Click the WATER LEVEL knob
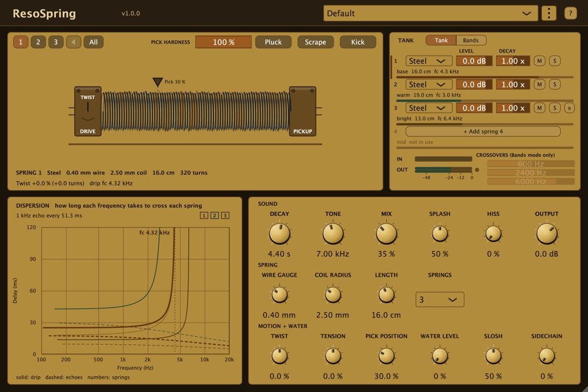588x392 pixels. click(x=440, y=356)
